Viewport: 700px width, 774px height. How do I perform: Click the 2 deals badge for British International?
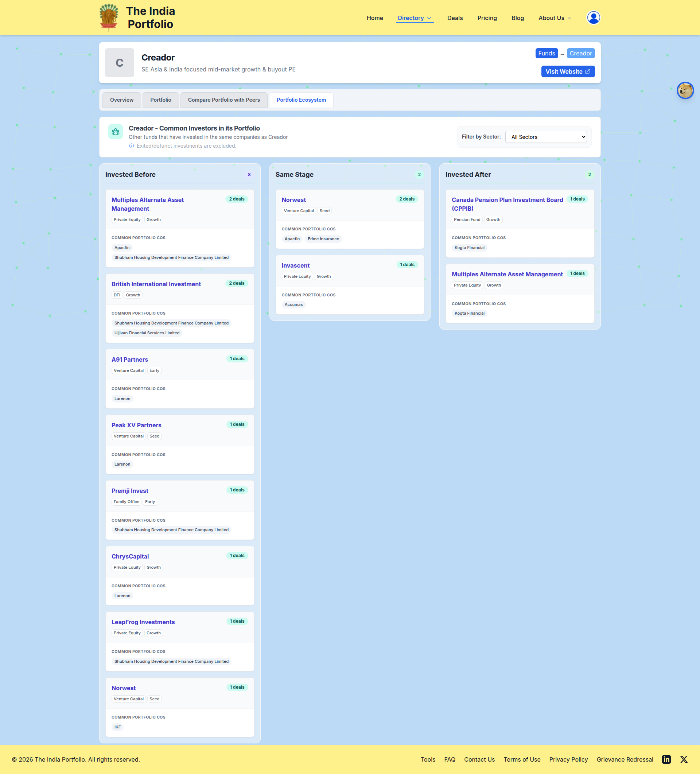[237, 283]
